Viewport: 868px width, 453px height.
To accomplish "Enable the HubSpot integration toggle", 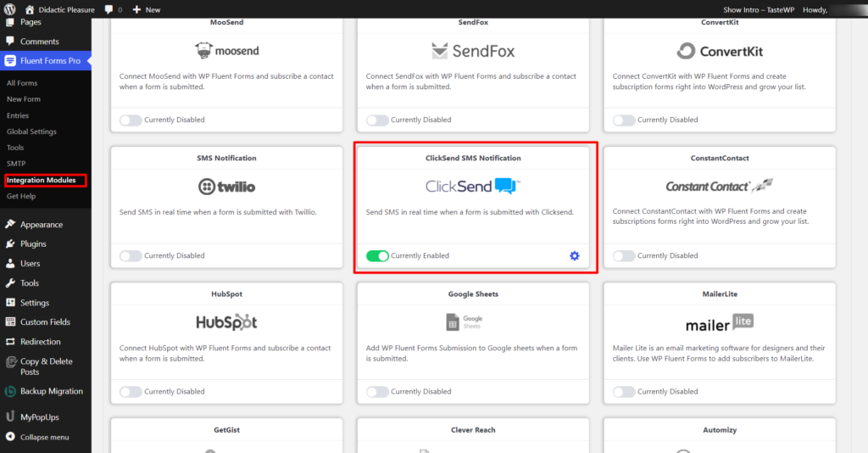I will click(131, 392).
